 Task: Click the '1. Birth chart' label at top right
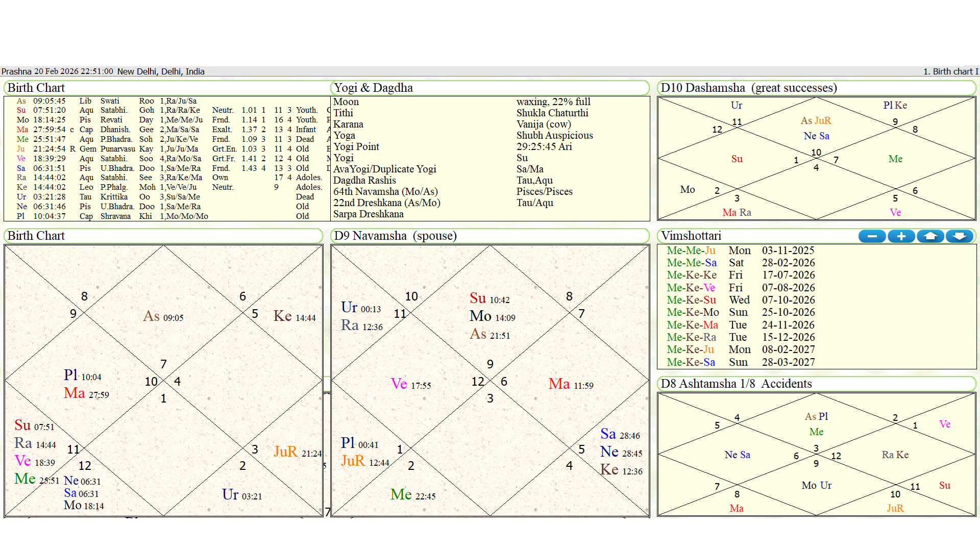950,71
